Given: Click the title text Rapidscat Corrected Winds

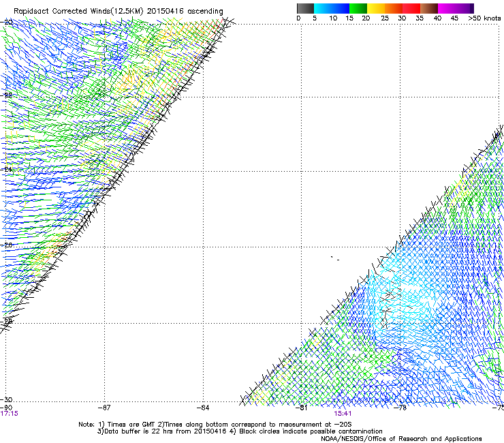Looking at the screenshot, I should (x=62, y=11).
